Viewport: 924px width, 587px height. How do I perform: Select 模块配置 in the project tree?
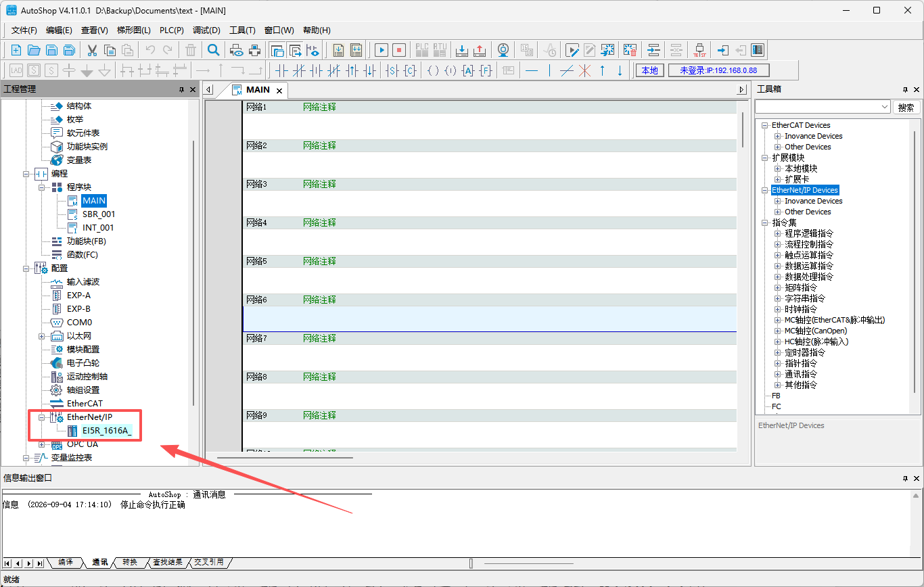(x=83, y=350)
